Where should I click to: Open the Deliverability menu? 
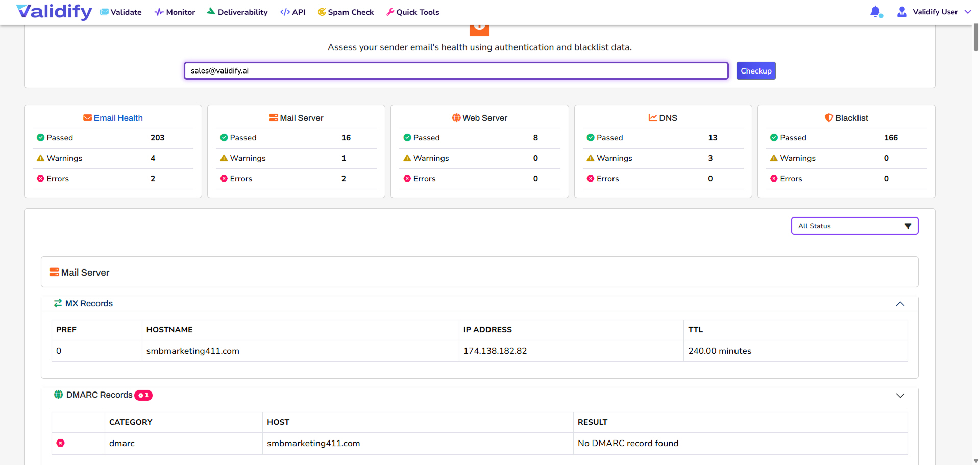[237, 12]
